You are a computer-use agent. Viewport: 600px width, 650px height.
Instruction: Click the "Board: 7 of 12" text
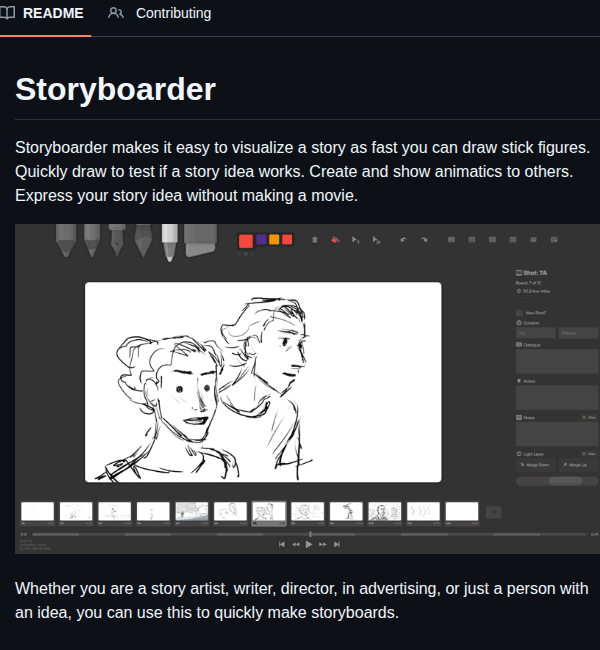coord(528,283)
